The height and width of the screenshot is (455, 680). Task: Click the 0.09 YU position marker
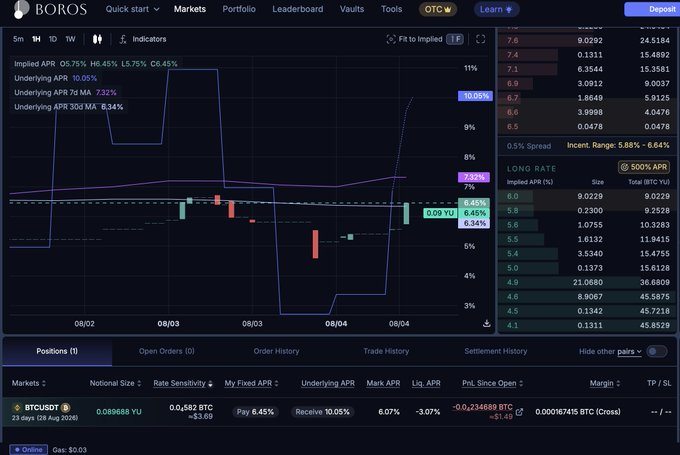click(440, 213)
